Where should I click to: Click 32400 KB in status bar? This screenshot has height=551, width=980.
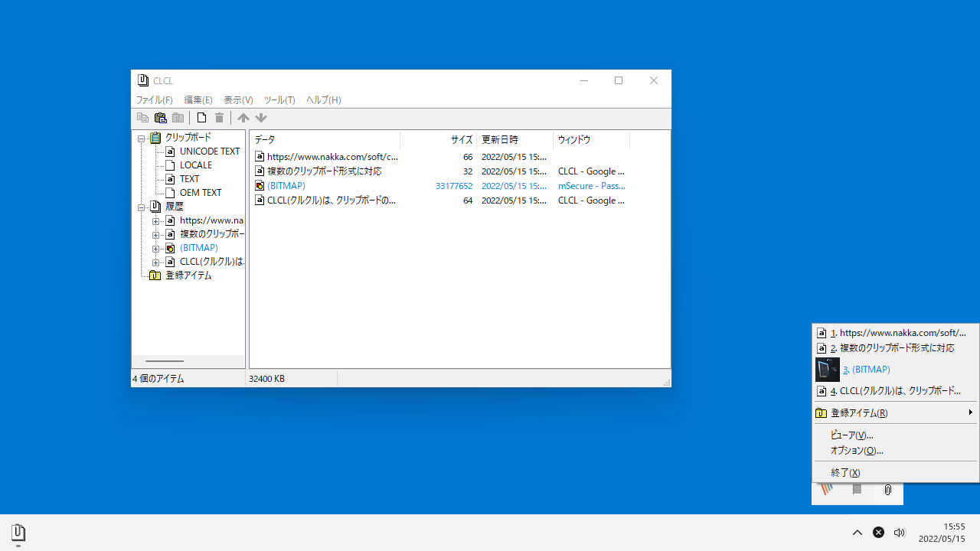(266, 379)
